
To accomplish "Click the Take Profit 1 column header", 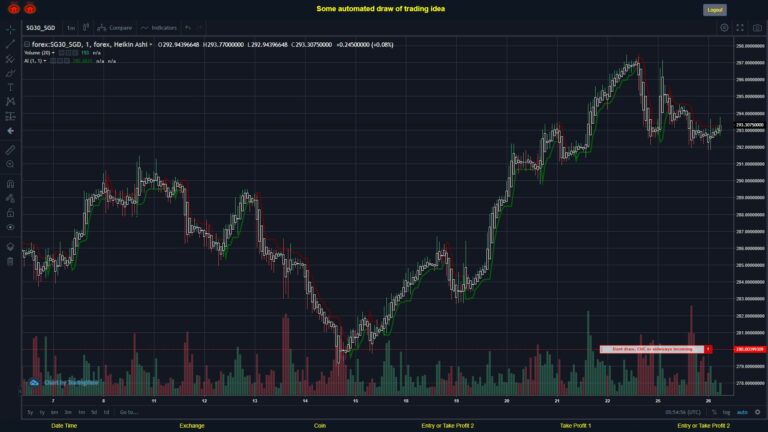I will [x=576, y=426].
